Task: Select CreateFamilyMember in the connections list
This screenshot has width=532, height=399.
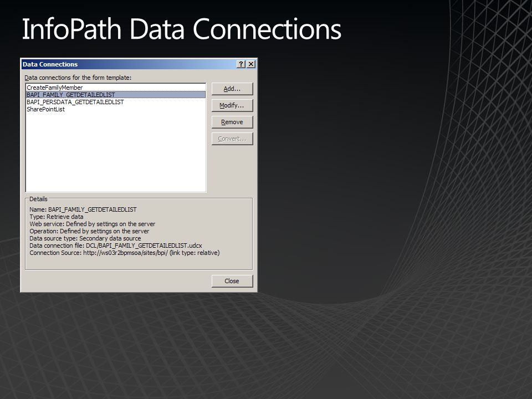Action: tap(116, 88)
